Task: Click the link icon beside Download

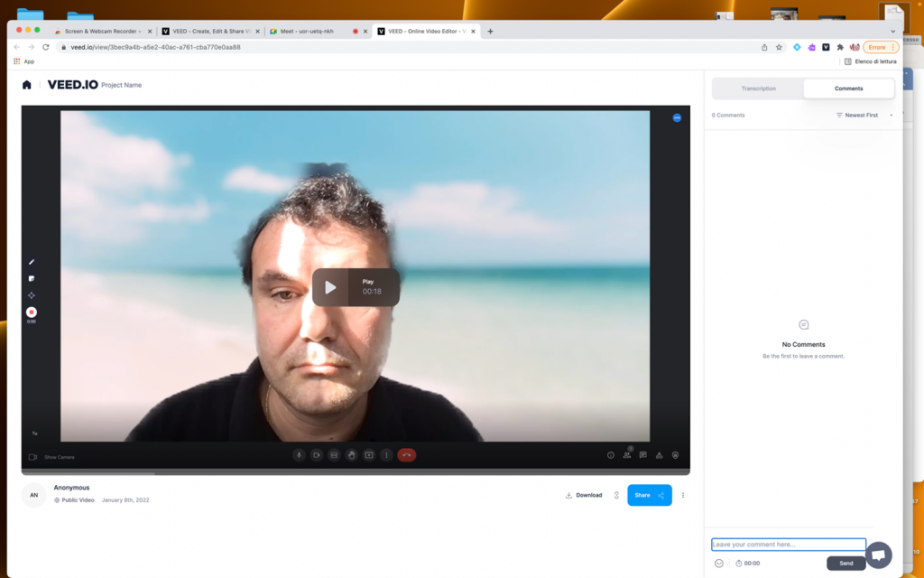Action: [616, 496]
